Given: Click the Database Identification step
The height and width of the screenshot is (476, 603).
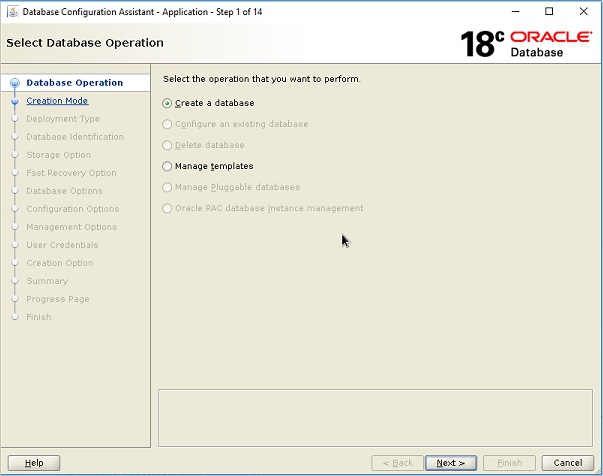Looking at the screenshot, I should click(75, 137).
